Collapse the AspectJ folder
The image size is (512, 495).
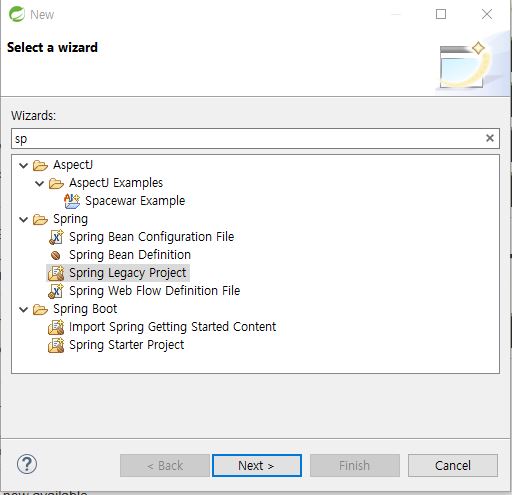pyautogui.click(x=23, y=165)
